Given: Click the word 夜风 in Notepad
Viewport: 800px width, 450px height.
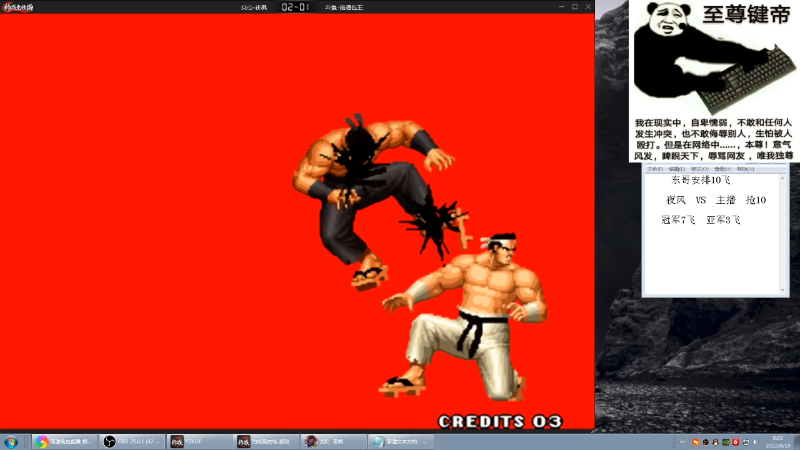Looking at the screenshot, I should (x=676, y=200).
